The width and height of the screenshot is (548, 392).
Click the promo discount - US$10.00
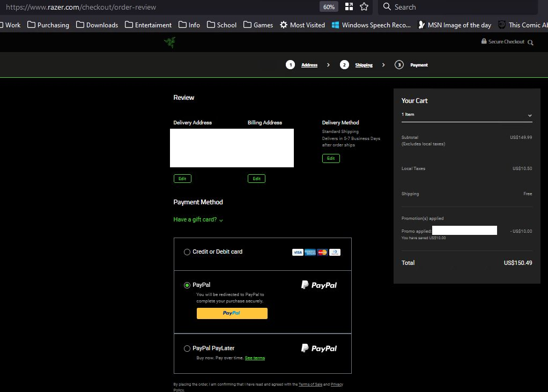(x=521, y=231)
